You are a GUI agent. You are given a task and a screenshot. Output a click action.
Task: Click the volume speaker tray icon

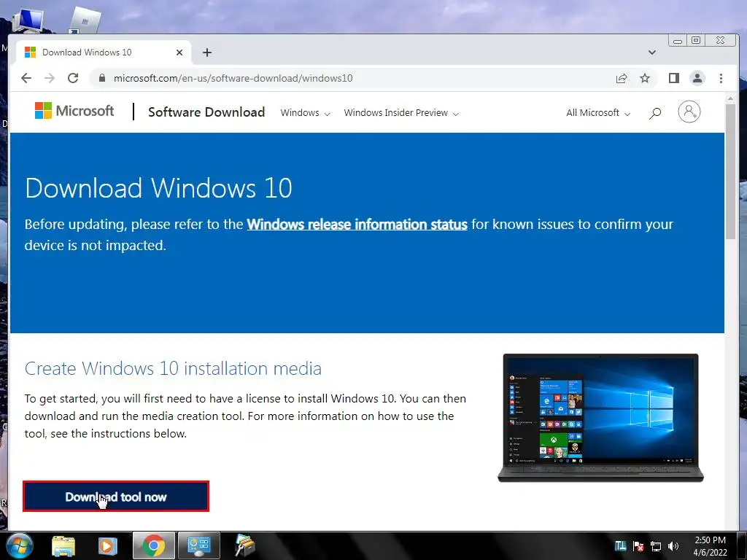pos(673,546)
